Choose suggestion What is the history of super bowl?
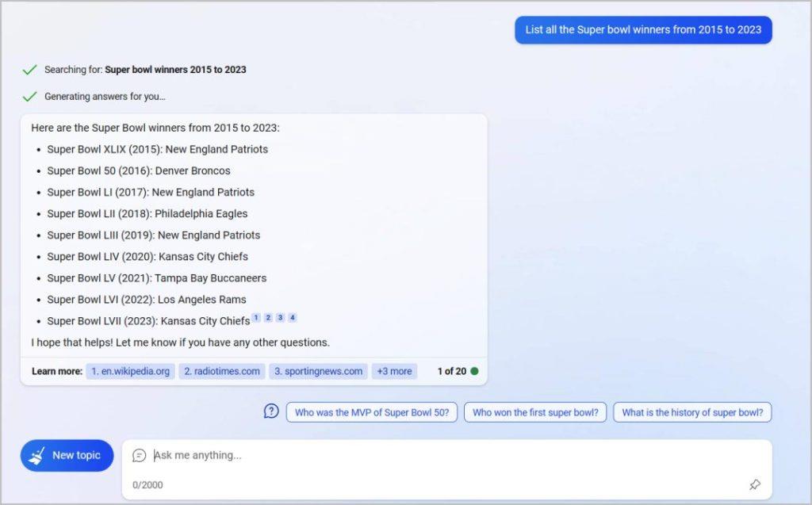 click(692, 412)
